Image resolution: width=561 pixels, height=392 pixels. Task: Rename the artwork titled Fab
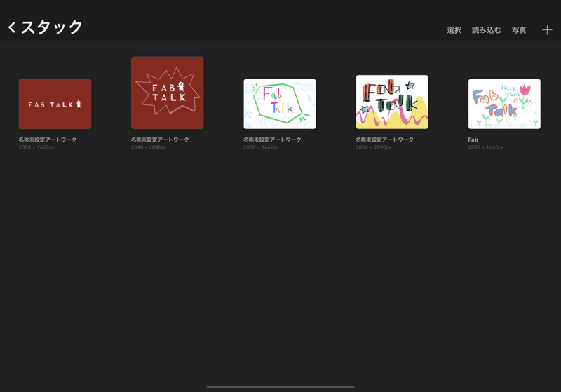473,140
